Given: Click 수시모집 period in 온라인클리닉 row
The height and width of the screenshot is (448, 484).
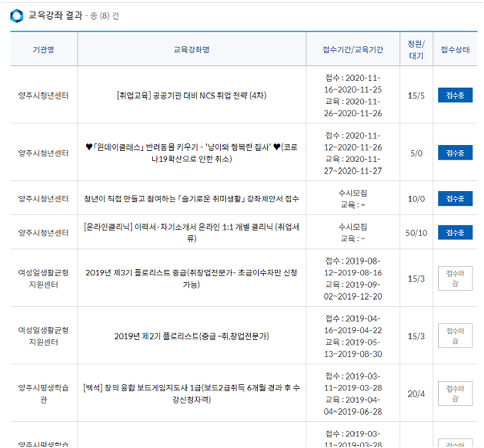Looking at the screenshot, I should 353,227.
